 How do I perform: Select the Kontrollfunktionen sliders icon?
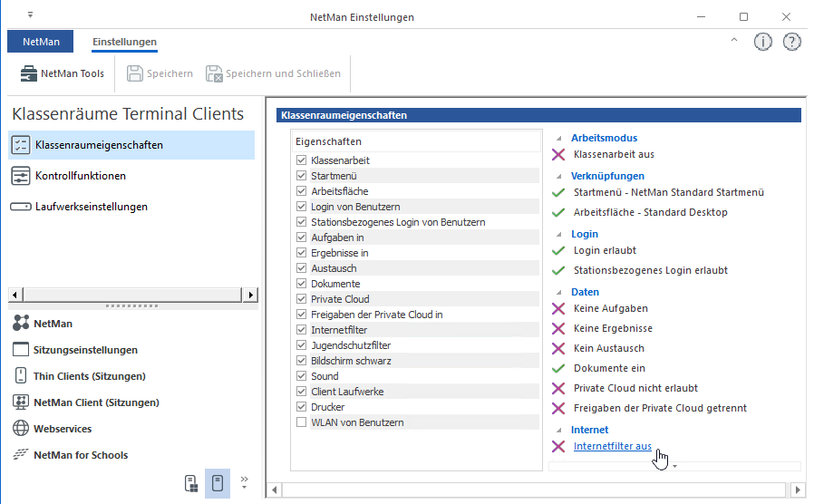tap(21, 176)
